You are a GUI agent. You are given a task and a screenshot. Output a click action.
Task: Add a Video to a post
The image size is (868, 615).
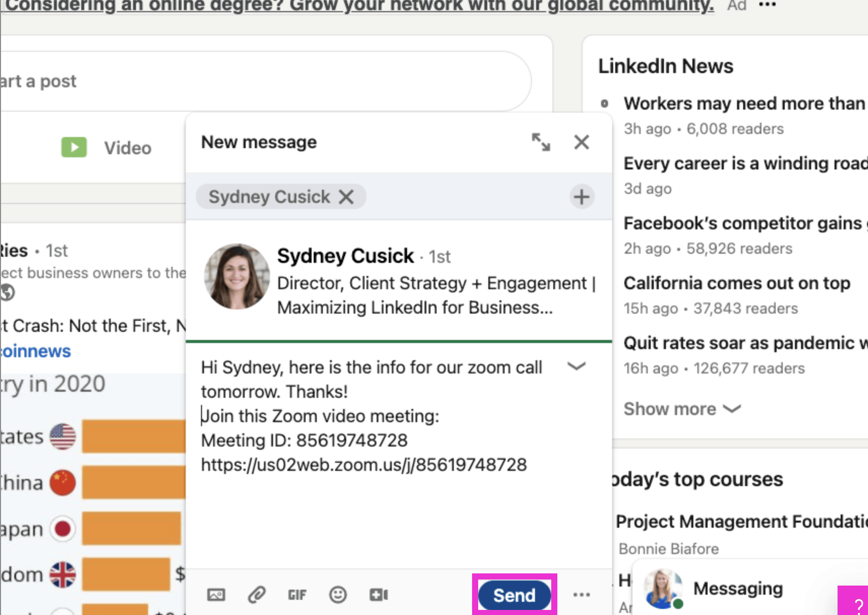click(x=107, y=148)
